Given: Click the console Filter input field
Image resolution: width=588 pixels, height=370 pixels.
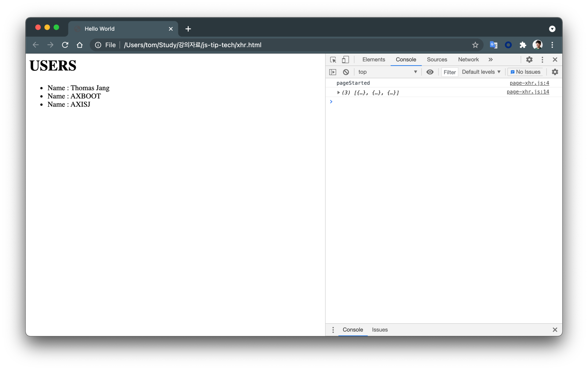Looking at the screenshot, I should coord(450,72).
